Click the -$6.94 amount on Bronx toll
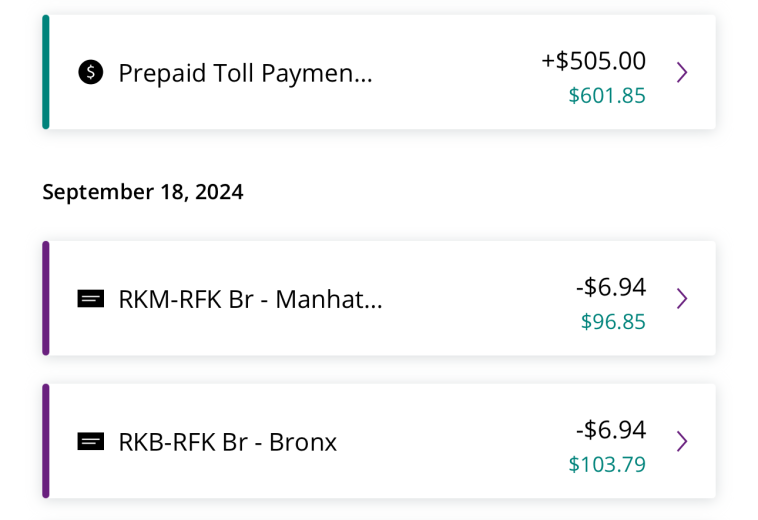The width and height of the screenshot is (758, 520). tap(611, 430)
